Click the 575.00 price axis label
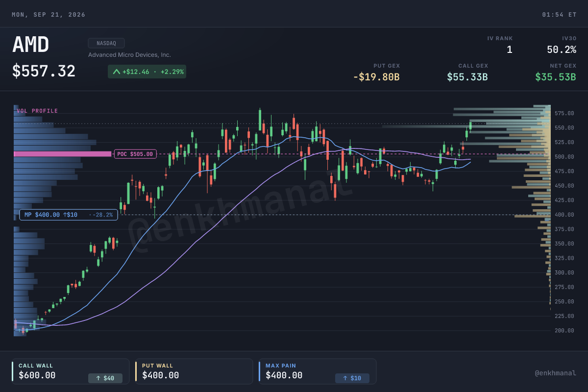The width and height of the screenshot is (588, 392). coord(564,113)
